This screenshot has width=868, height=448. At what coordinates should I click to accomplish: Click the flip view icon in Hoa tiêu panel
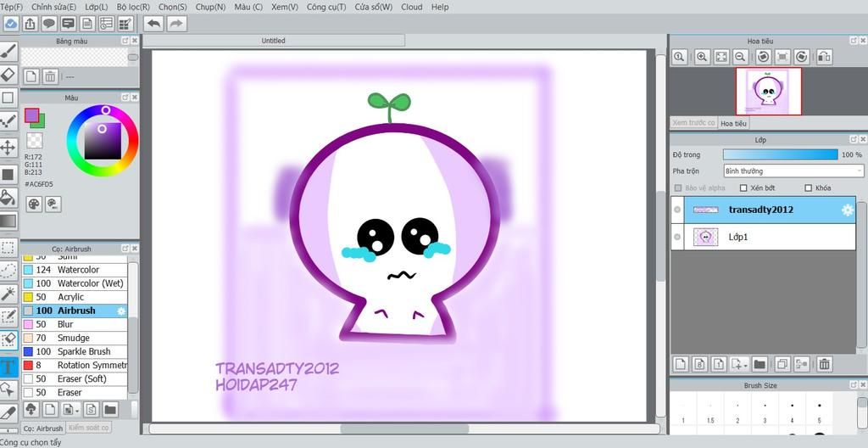824,57
